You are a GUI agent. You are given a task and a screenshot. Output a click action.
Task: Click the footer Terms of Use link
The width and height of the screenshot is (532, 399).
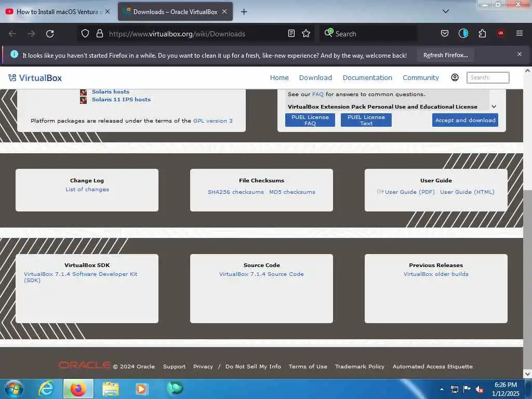[308, 366]
